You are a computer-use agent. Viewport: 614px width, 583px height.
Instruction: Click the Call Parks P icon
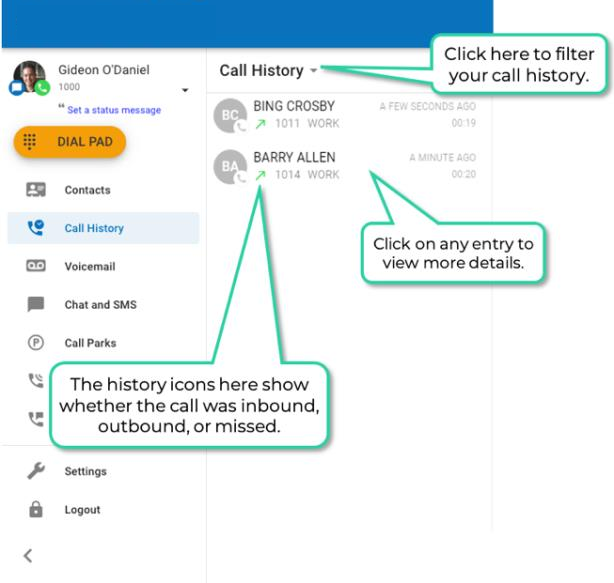click(36, 343)
